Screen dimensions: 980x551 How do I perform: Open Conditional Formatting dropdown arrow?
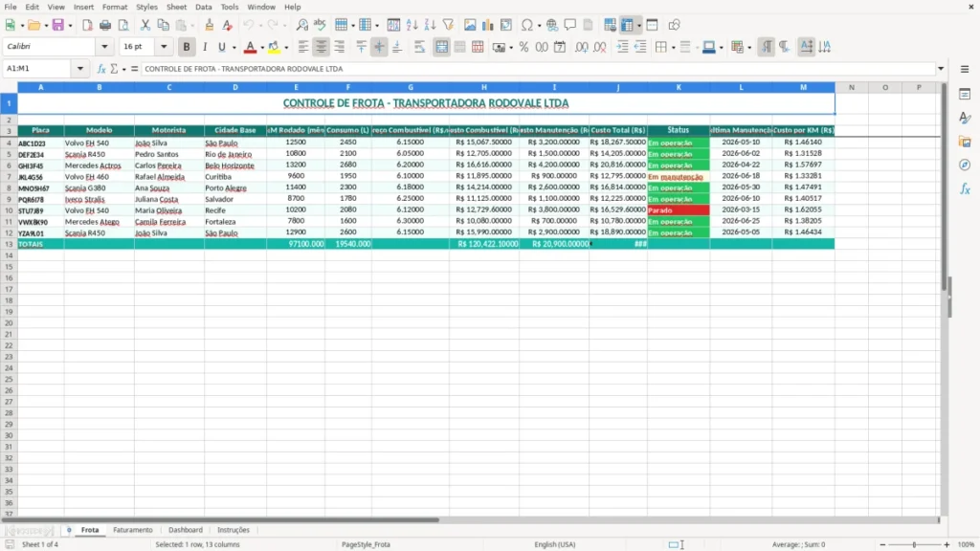click(x=749, y=48)
